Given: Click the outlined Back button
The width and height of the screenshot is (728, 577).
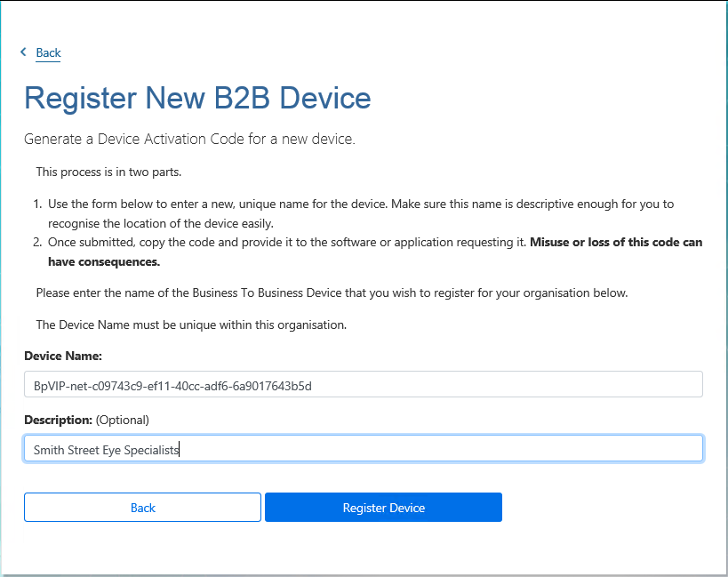Looking at the screenshot, I should coord(142,508).
